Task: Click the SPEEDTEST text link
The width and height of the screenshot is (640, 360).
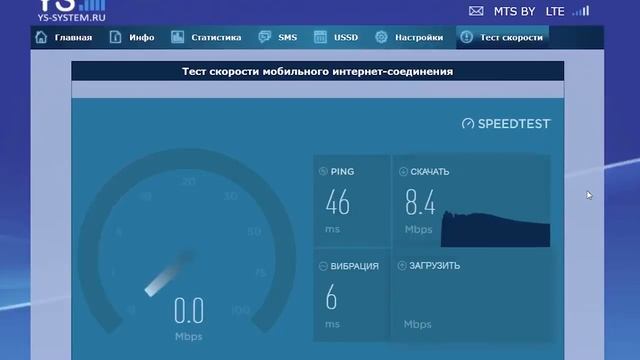Action: [514, 124]
